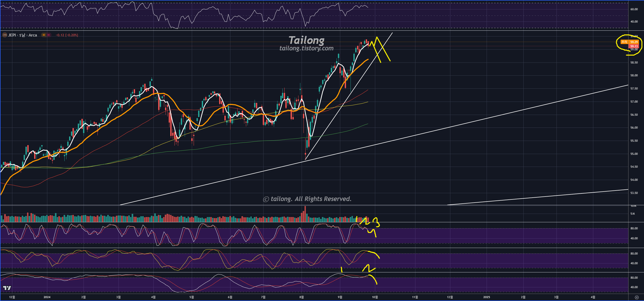Click the 2025 label on the time axis
644x301 pixels.
486,297
